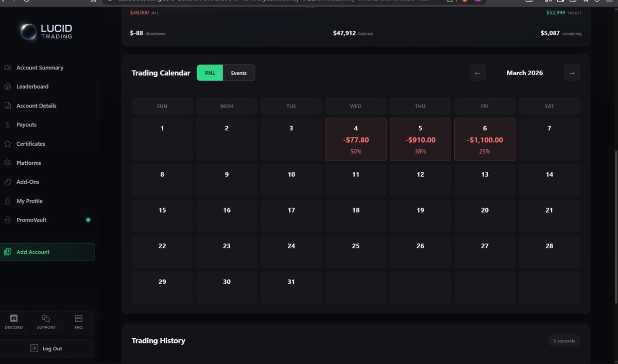Click the $47,912 balance value
Viewport: 618px width, 364px height.
point(345,33)
